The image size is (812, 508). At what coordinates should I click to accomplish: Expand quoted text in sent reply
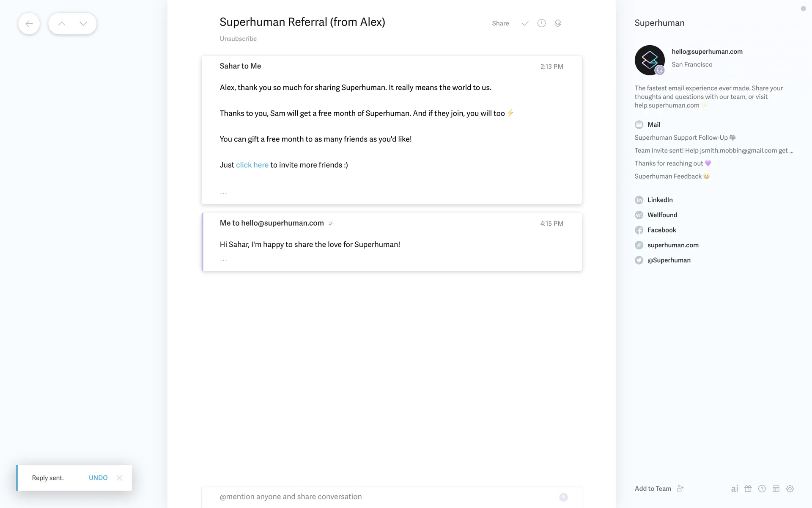(223, 260)
